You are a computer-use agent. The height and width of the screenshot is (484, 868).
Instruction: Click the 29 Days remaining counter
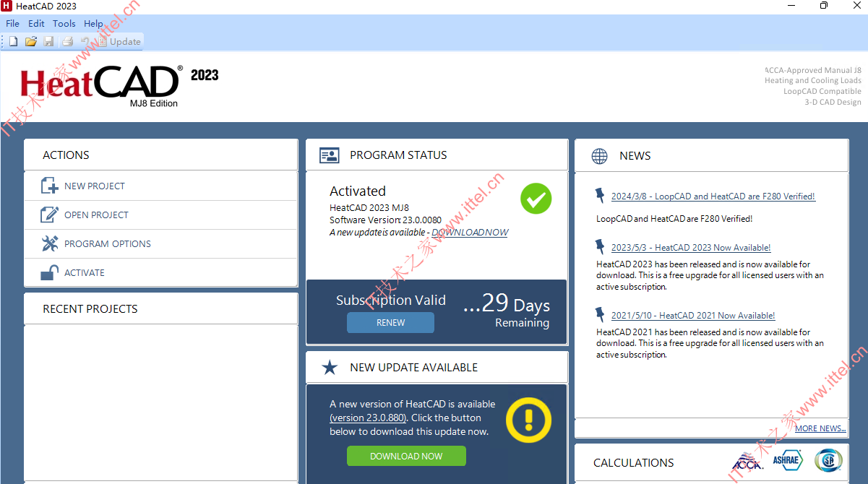507,304
